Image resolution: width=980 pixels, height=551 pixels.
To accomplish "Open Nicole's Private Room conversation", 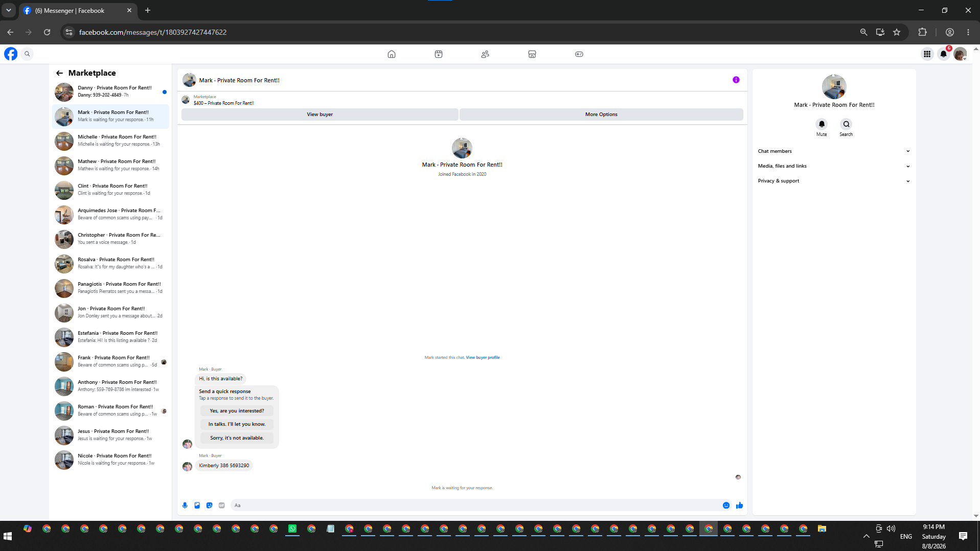I will coord(110,460).
